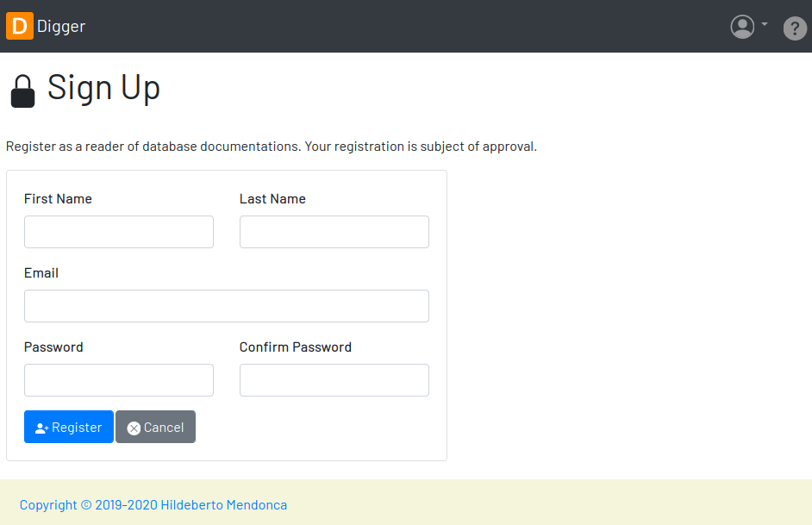The image size is (812, 525).
Task: Open the help question mark icon
Action: (795, 28)
